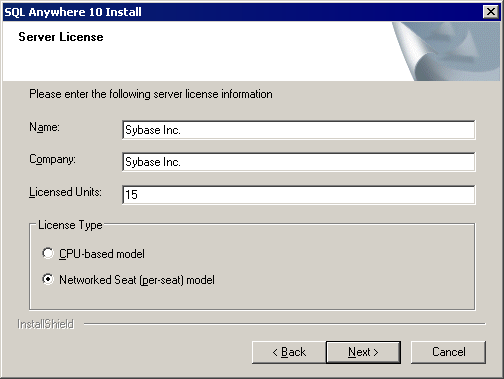Click the 'SQL Anywhere 10 Install' title text
This screenshot has height=379, width=504.
coord(73,12)
